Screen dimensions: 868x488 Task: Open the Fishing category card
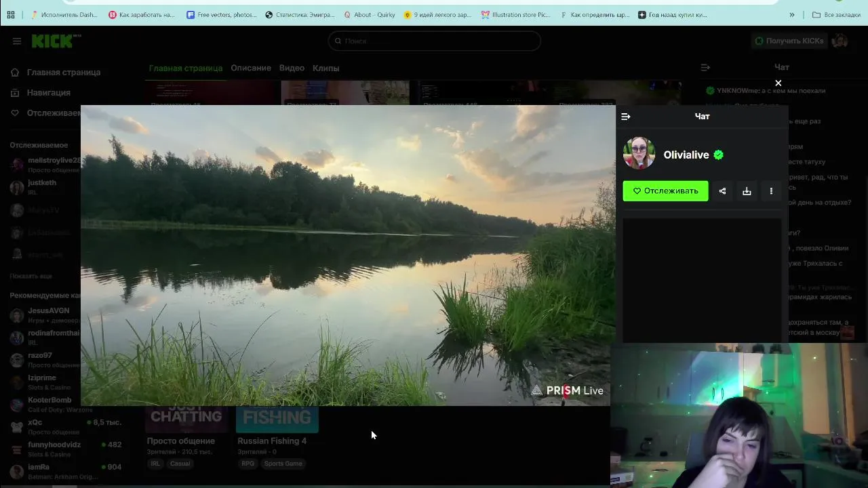[x=277, y=419]
